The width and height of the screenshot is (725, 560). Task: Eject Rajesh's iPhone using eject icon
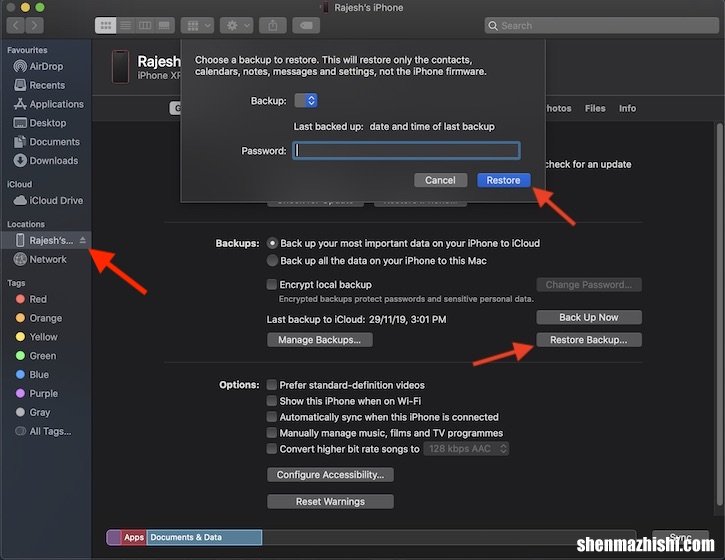[82, 240]
